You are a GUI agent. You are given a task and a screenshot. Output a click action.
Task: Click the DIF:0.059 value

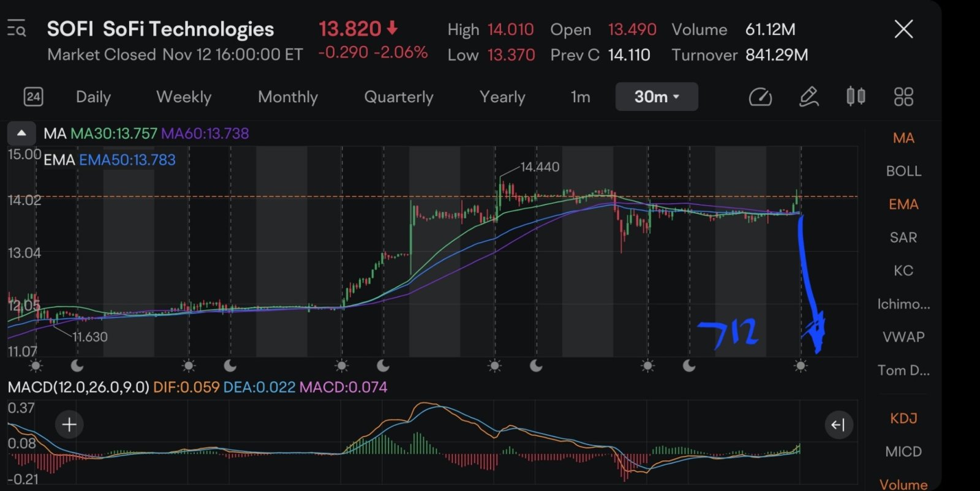pyautogui.click(x=186, y=387)
